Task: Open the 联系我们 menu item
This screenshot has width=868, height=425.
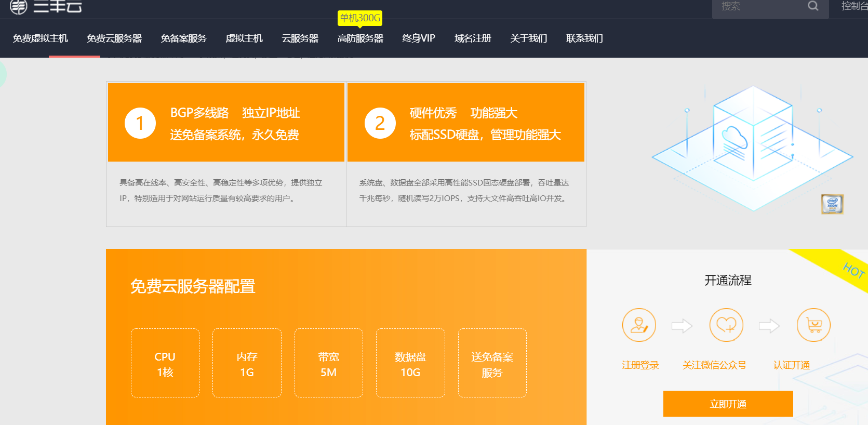Action: [584, 38]
